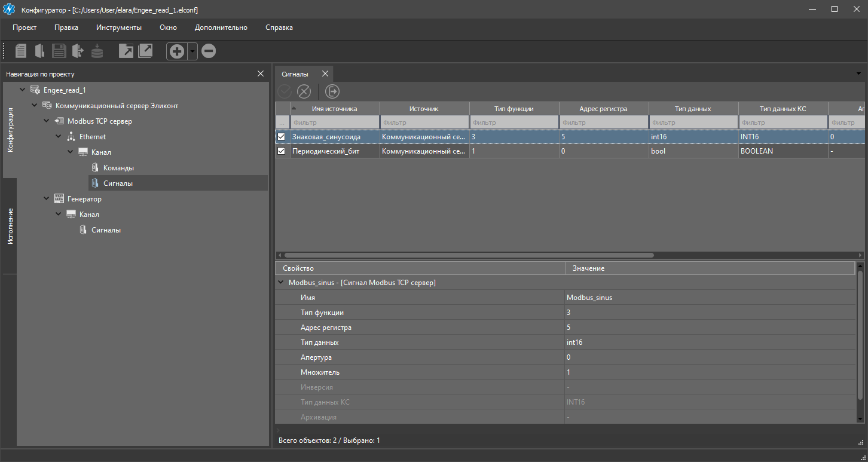Screen dimensions: 868x462
Task: Switch to the Исполнение side tab
Action: click(x=10, y=227)
